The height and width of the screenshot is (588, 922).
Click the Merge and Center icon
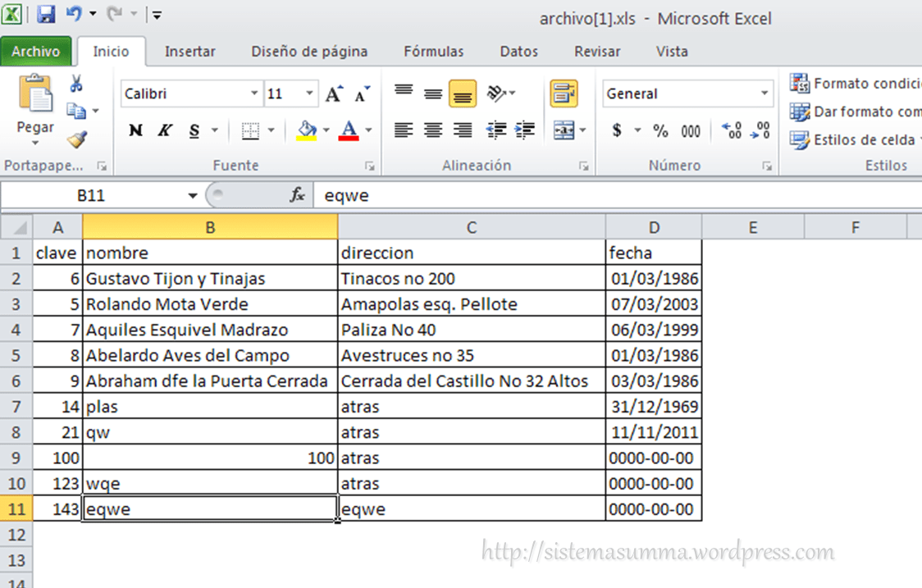[x=564, y=130]
